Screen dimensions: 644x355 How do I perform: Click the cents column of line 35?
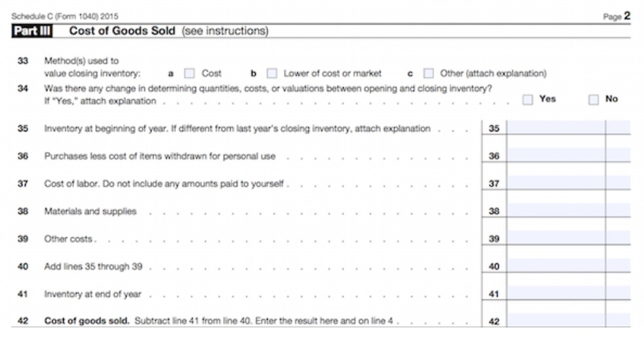[618, 127]
